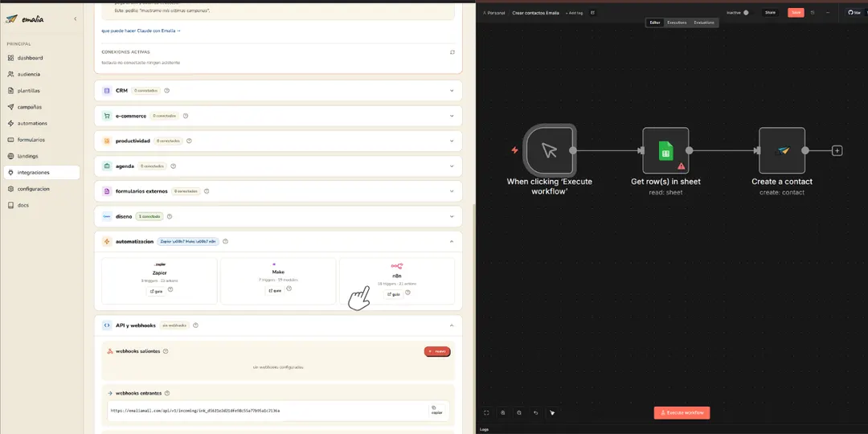868x434 pixels.
Task: Select the Create a contact node
Action: click(x=782, y=150)
